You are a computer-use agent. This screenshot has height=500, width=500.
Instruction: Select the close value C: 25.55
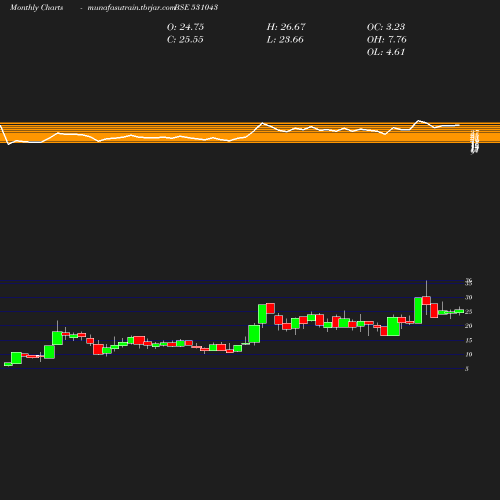coord(185,40)
